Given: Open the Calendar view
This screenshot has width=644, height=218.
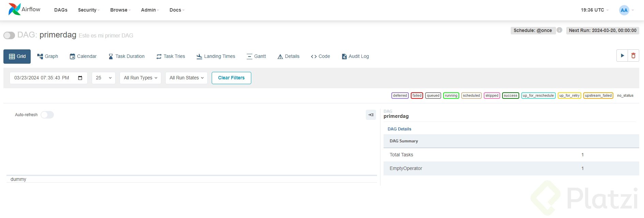Looking at the screenshot, I should point(83,57).
